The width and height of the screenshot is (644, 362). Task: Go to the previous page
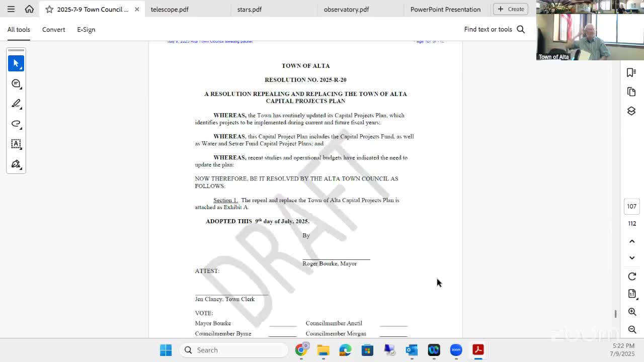pyautogui.click(x=632, y=241)
